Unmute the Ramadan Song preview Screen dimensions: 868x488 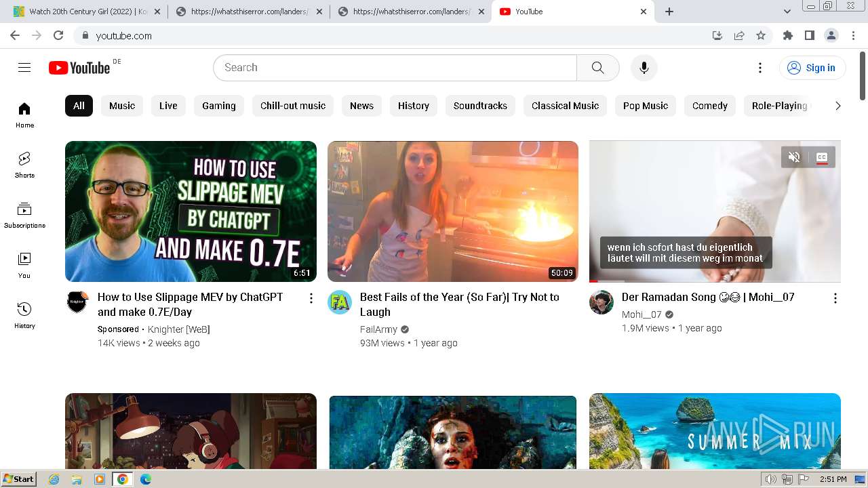click(x=794, y=157)
